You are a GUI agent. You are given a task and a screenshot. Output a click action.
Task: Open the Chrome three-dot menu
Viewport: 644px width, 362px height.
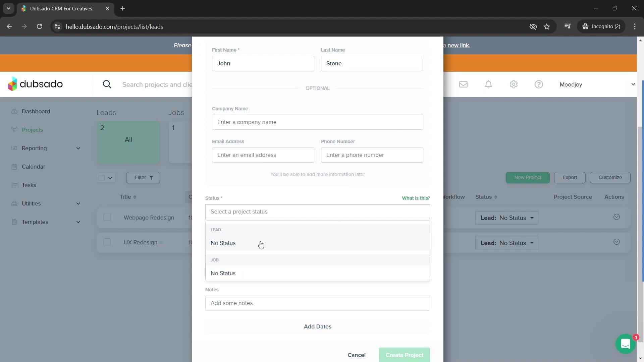click(x=635, y=26)
